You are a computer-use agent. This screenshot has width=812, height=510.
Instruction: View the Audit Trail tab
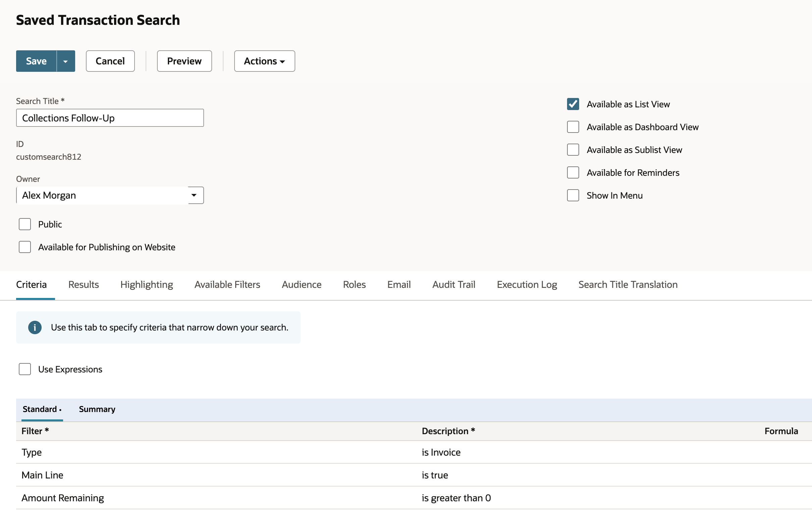[454, 285]
